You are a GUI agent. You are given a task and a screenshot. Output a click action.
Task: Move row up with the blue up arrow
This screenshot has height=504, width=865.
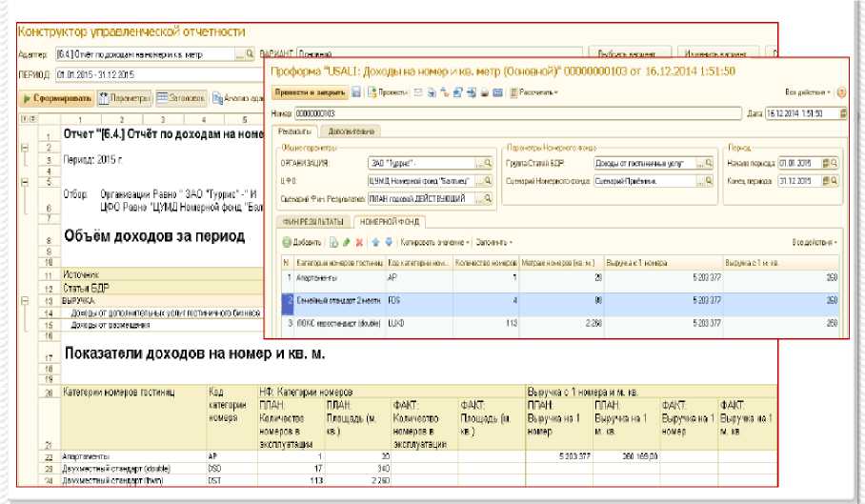(376, 242)
